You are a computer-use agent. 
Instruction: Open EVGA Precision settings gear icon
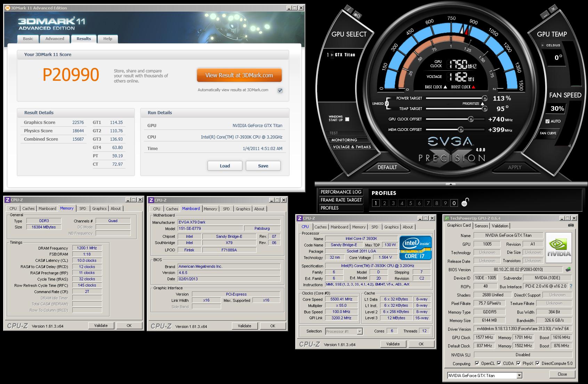357,15
